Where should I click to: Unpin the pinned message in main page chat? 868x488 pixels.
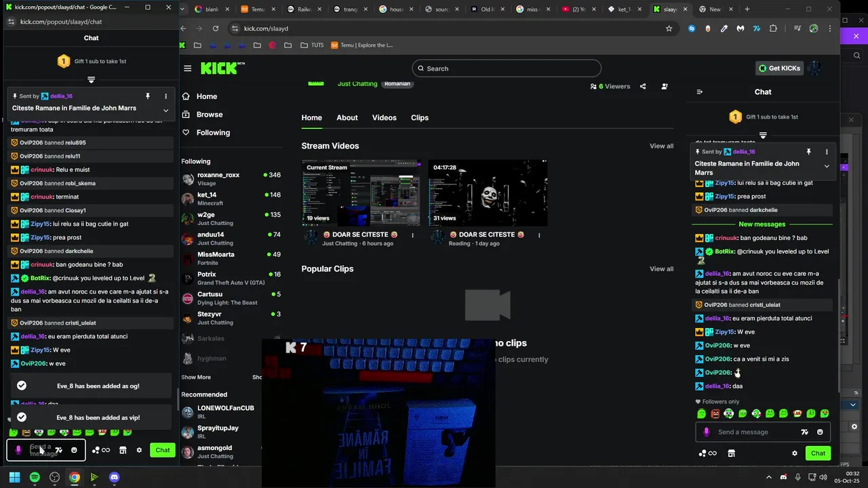tap(808, 152)
